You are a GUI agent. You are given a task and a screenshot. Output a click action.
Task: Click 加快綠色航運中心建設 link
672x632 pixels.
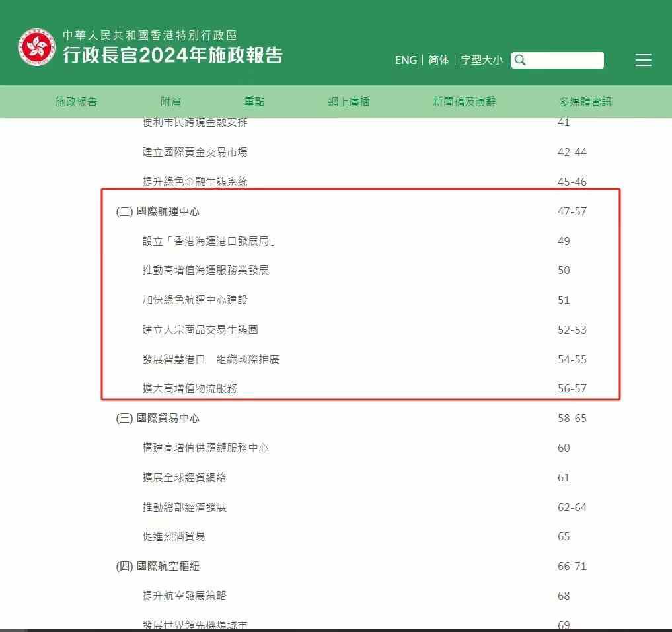click(195, 300)
